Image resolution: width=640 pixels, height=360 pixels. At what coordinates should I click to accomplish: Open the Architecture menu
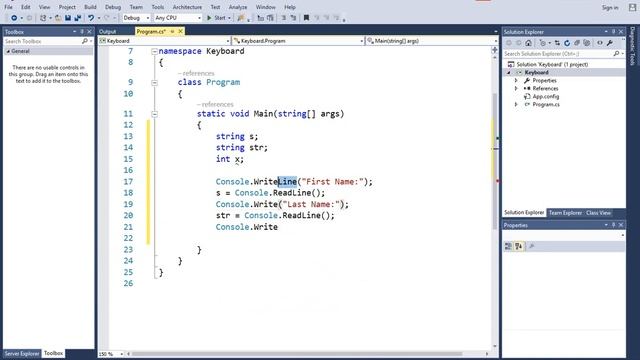point(187,7)
